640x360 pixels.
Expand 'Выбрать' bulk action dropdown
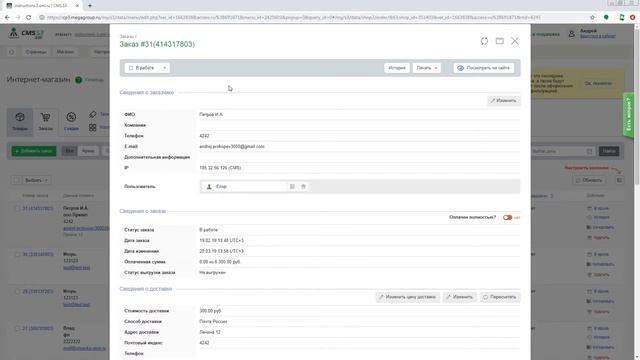[x=36, y=180]
